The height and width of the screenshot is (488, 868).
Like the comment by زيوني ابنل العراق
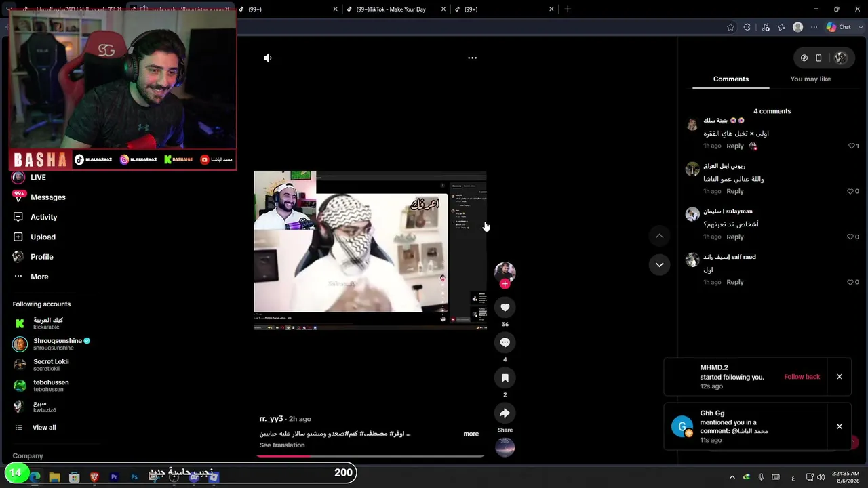click(852, 192)
